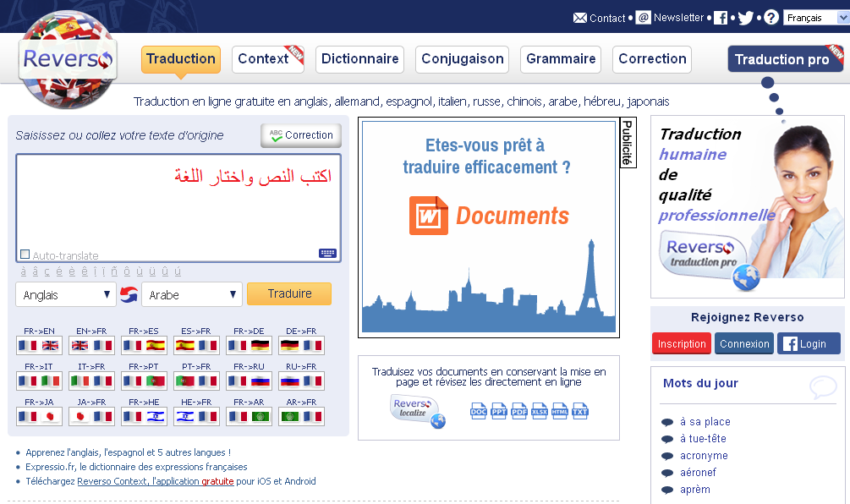Open the Anglais source language dropdown
Image resolution: width=850 pixels, height=504 pixels.
point(66,294)
